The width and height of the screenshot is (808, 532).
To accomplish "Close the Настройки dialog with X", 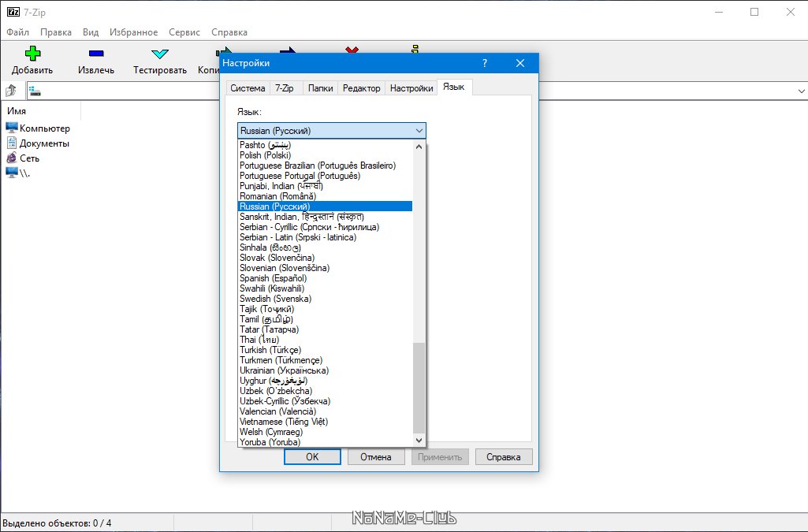I will click(x=520, y=63).
